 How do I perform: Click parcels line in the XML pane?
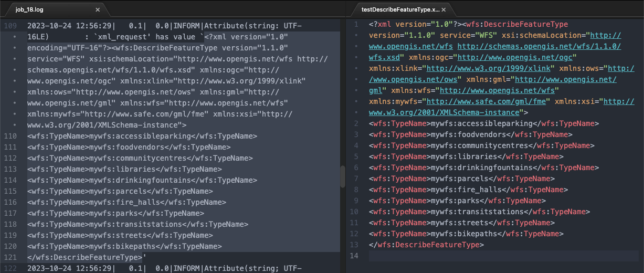[462, 178]
